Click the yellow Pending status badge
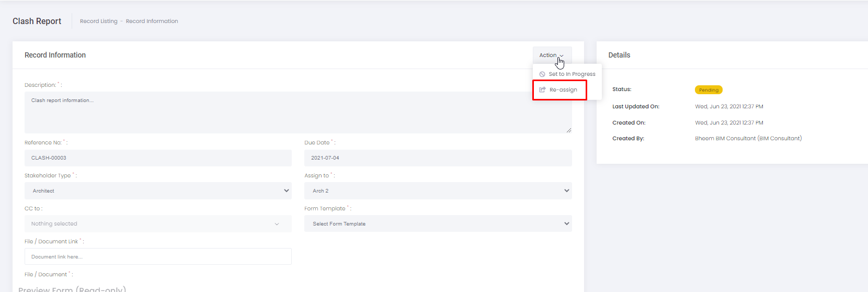 pyautogui.click(x=709, y=90)
